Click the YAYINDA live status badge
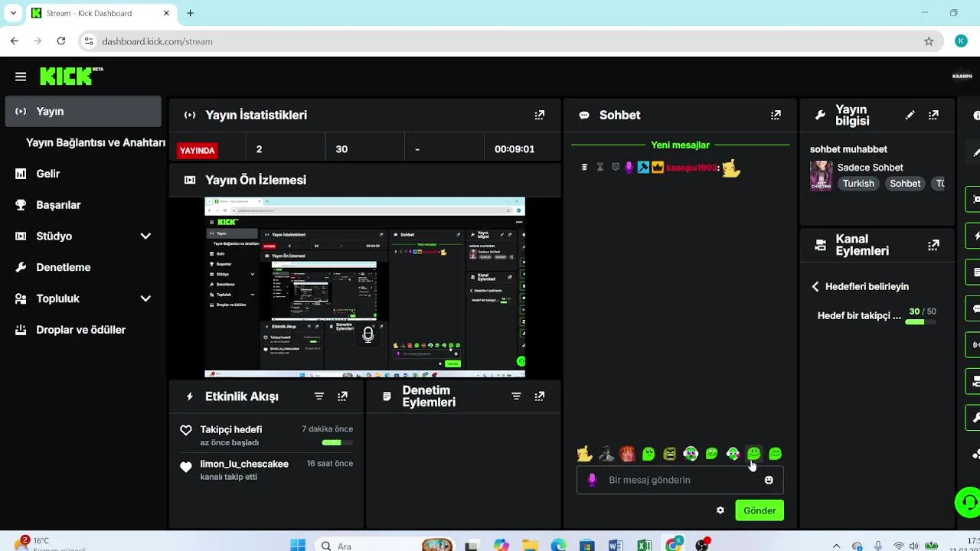980x551 pixels. tap(197, 150)
